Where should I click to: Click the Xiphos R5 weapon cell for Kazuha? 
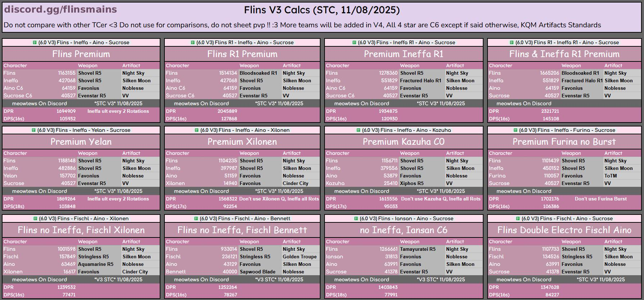412,183
